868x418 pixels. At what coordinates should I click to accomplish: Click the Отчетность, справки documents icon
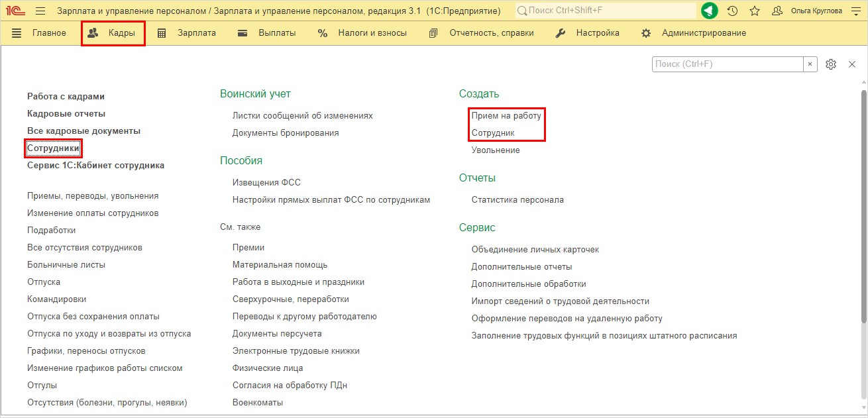pos(433,33)
